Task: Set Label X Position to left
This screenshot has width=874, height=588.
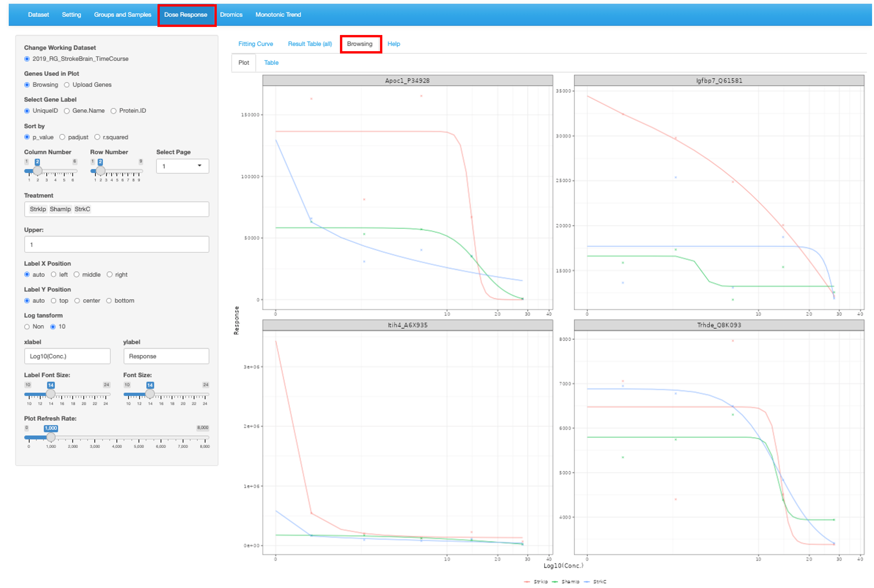Action: click(x=54, y=274)
